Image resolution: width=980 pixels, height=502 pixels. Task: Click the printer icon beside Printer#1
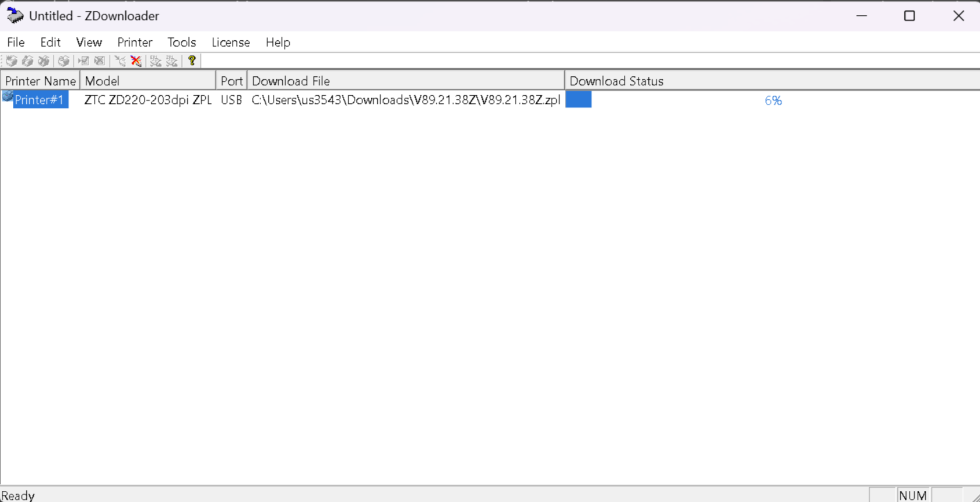[x=7, y=97]
